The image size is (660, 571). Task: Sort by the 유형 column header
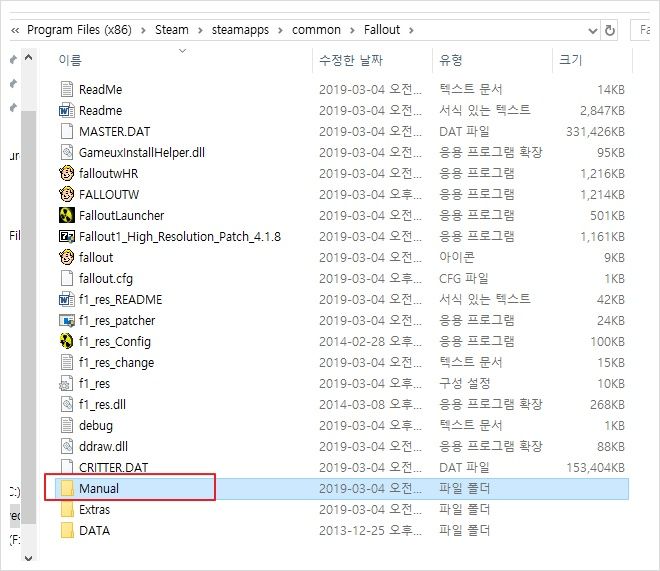451,60
